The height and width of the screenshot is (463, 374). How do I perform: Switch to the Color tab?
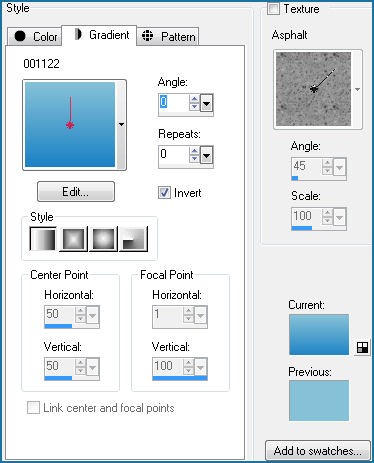coord(35,36)
